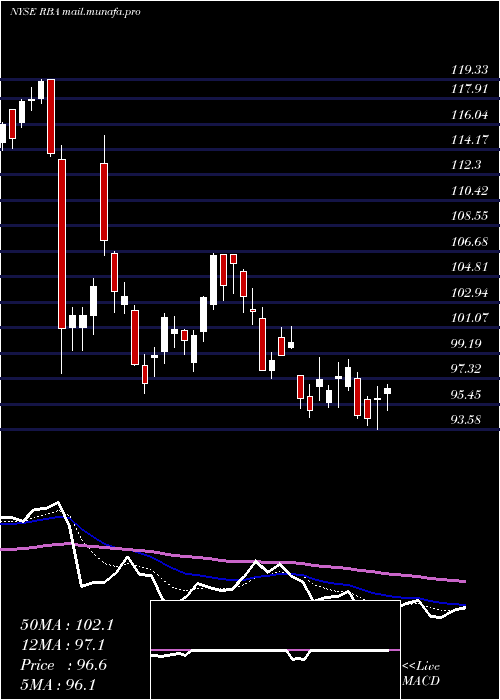Click the blue 12MA line at its right end

pyautogui.click(x=462, y=605)
